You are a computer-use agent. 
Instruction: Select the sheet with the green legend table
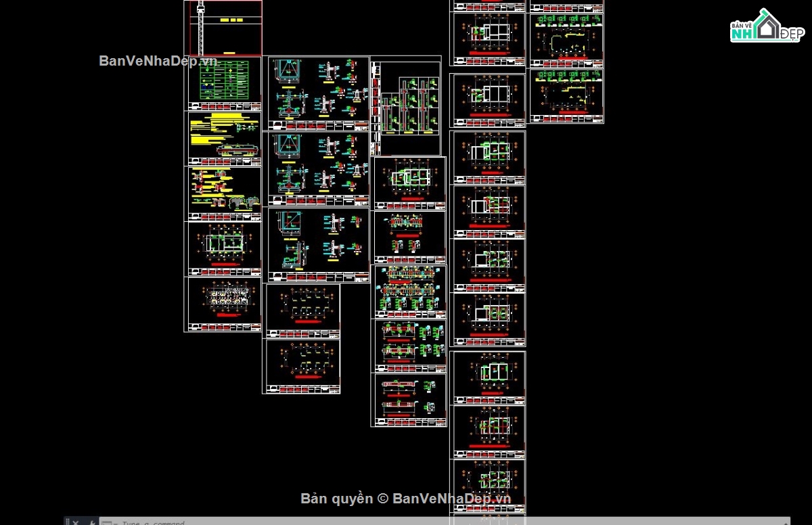pos(223,81)
